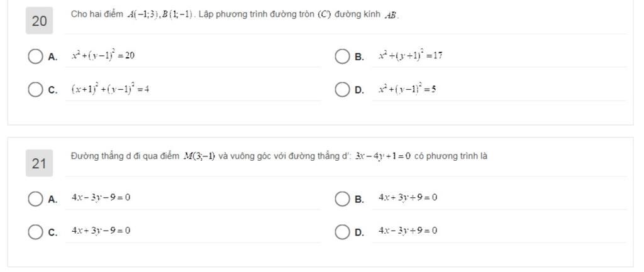Select radio button C for question 20

(35, 90)
